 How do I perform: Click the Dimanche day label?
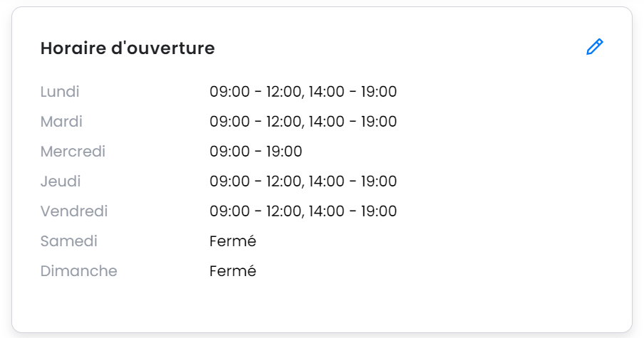pos(78,271)
